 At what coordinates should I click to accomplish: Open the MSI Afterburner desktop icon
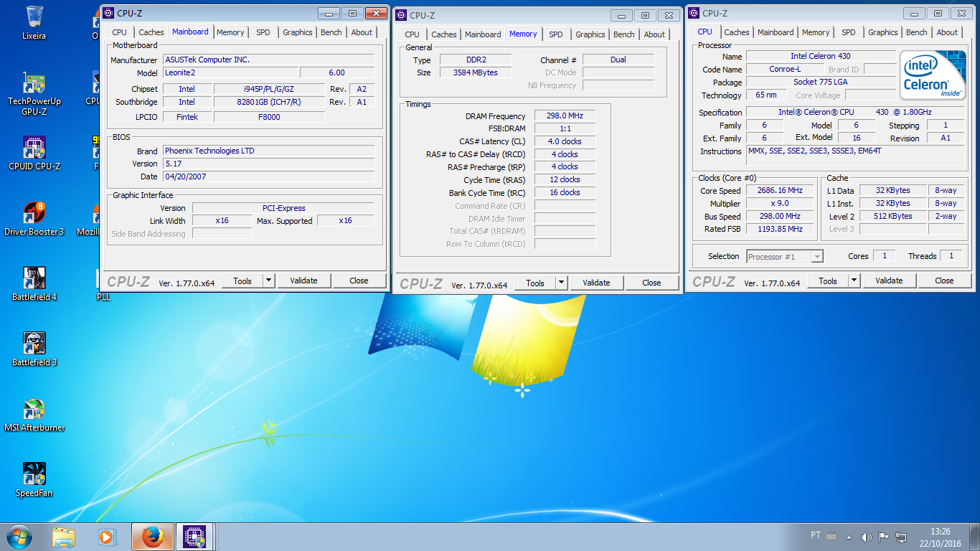click(x=34, y=415)
